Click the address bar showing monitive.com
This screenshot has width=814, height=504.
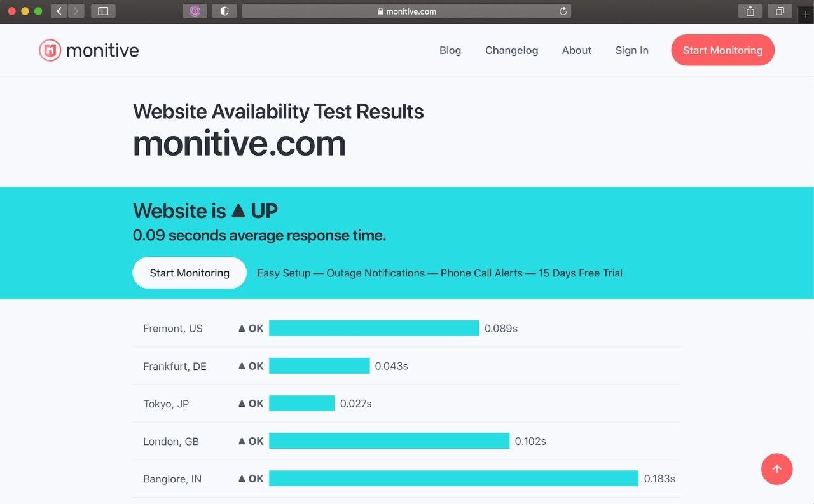point(407,11)
